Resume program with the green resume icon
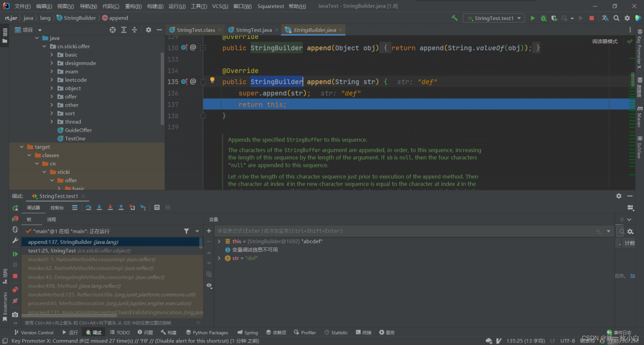This screenshot has width=644, height=345. tap(15, 254)
